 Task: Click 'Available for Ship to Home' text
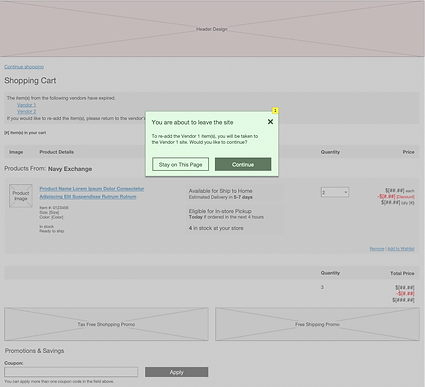[220, 191]
